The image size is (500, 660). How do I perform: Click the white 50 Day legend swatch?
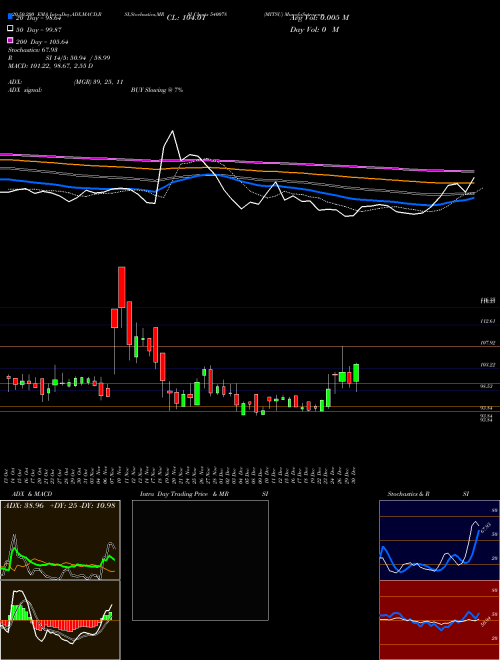pos(10,29)
